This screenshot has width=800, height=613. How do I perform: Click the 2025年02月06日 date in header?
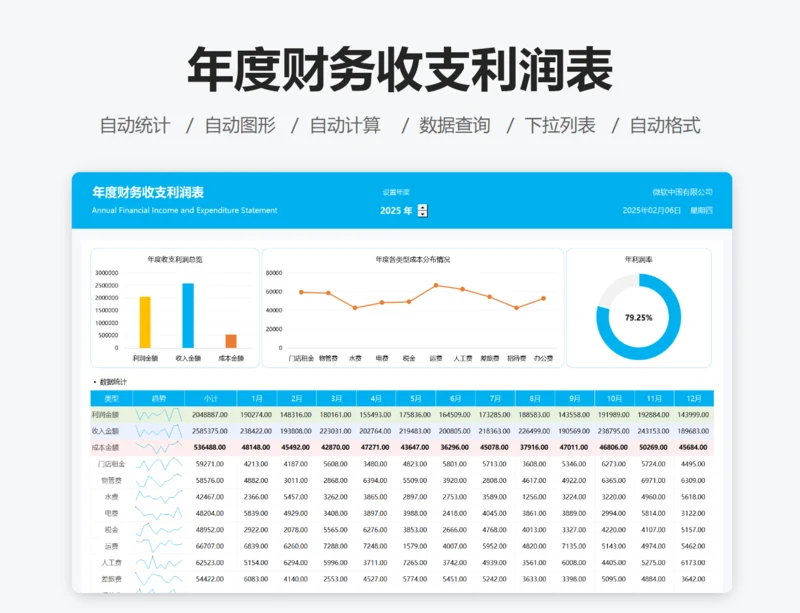click(x=652, y=210)
